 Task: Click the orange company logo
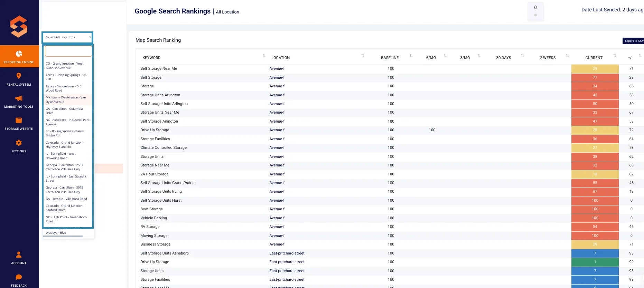(x=19, y=26)
